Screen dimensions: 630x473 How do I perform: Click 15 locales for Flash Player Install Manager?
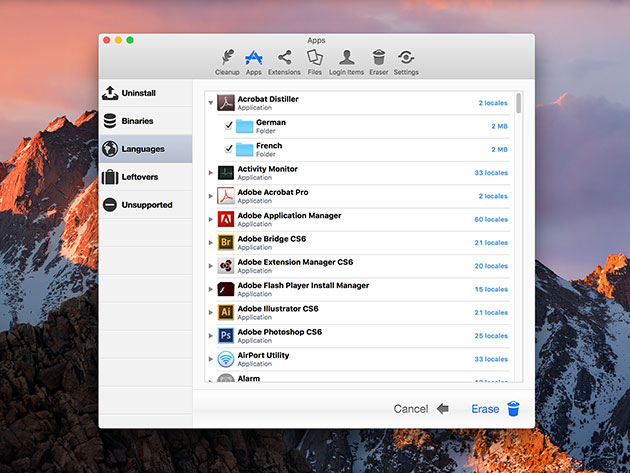491,289
